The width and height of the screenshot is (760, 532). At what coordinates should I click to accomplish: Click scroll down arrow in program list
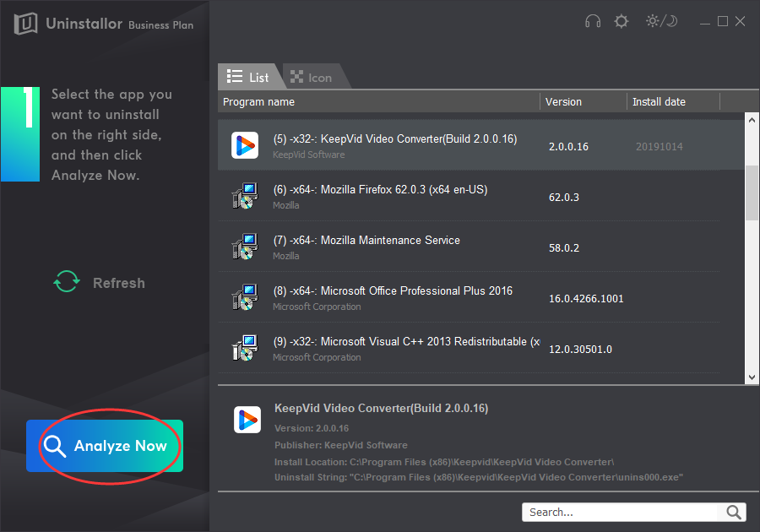752,377
